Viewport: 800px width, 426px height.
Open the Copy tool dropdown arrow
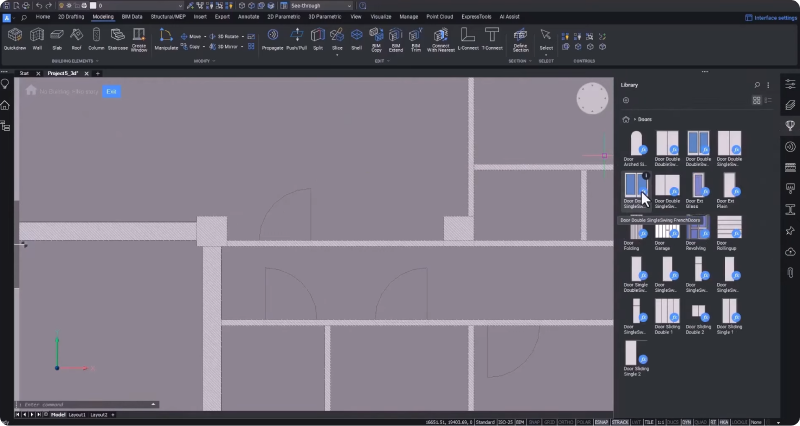coord(204,46)
